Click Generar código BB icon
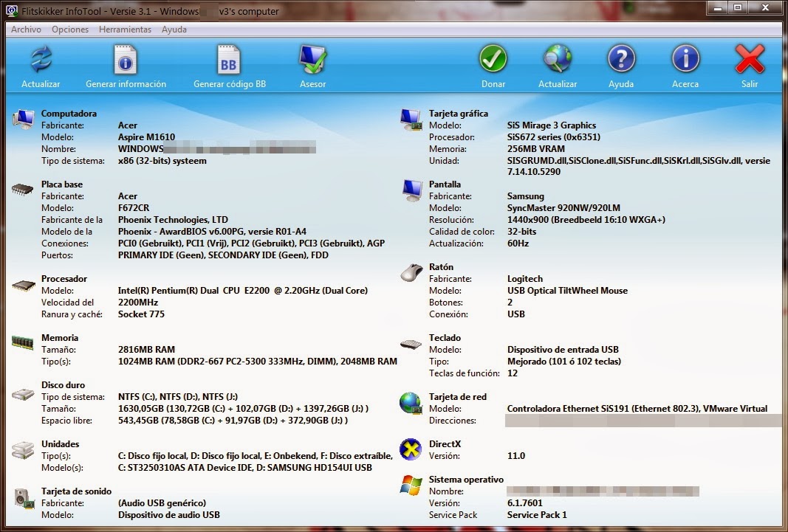Screen dimensions: 788x532 227,59
